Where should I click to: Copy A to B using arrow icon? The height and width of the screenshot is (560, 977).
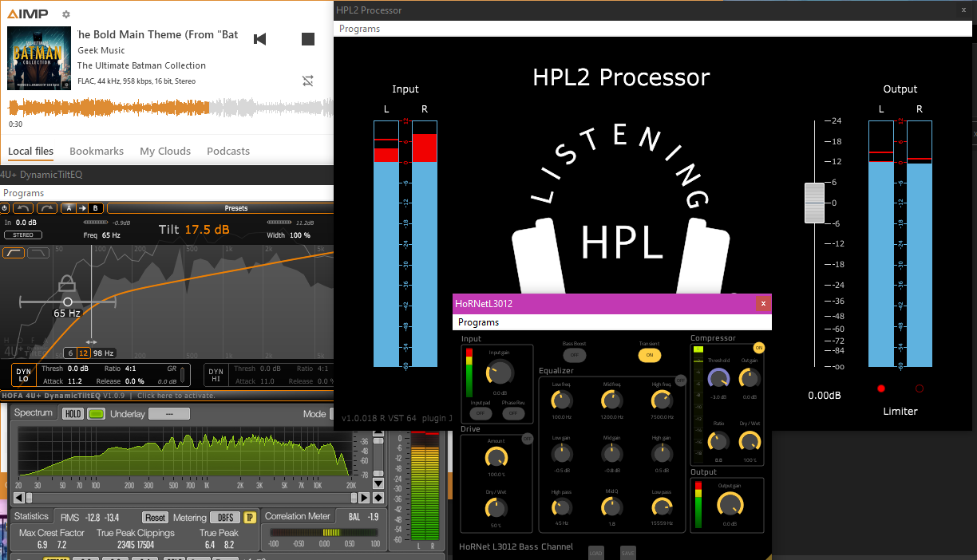[82, 208]
